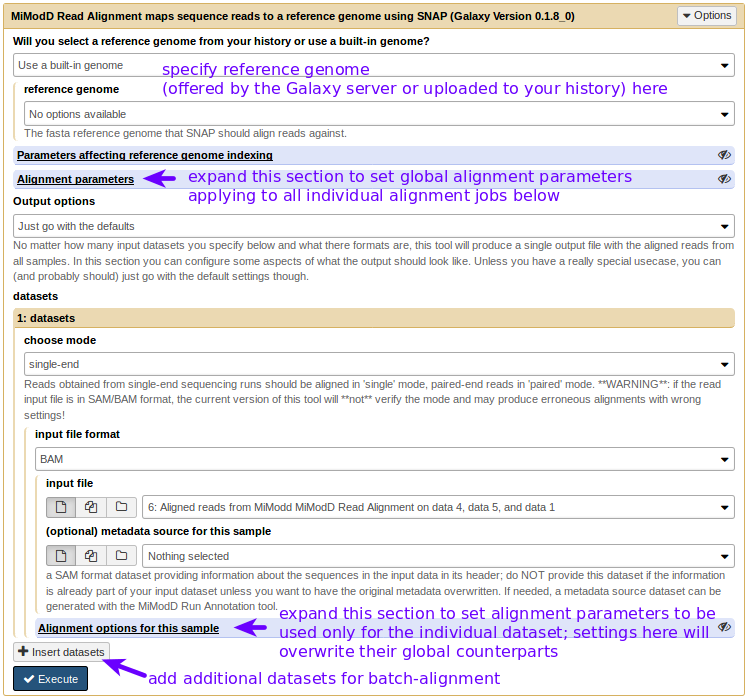The image size is (748, 699).
Task: Open the 'No options available' reference genome dropdown
Action: click(379, 114)
